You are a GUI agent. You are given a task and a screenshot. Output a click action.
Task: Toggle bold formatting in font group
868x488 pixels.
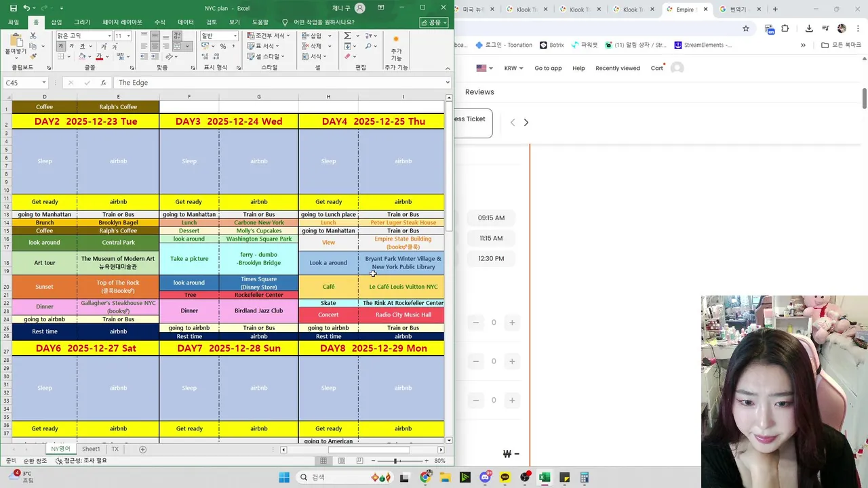coord(60,46)
